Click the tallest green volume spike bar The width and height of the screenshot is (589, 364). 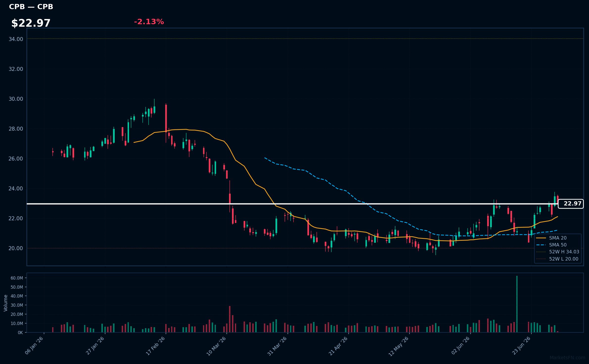517,304
